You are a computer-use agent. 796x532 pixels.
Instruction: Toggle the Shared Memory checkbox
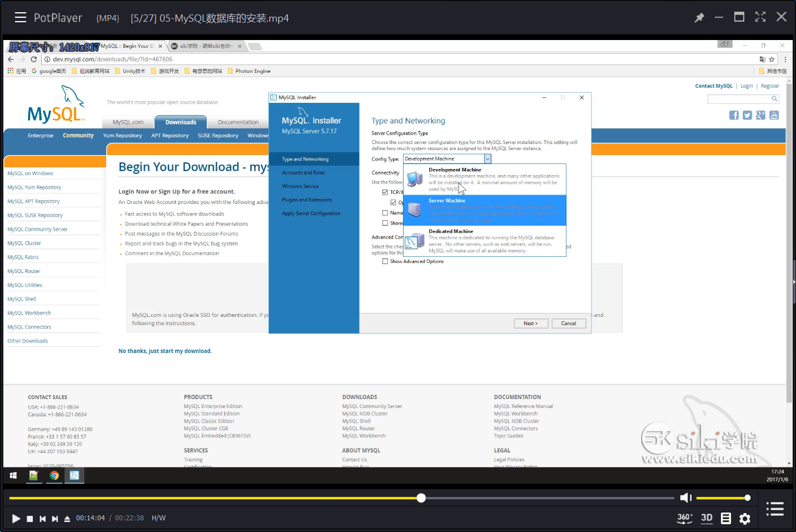pos(385,223)
